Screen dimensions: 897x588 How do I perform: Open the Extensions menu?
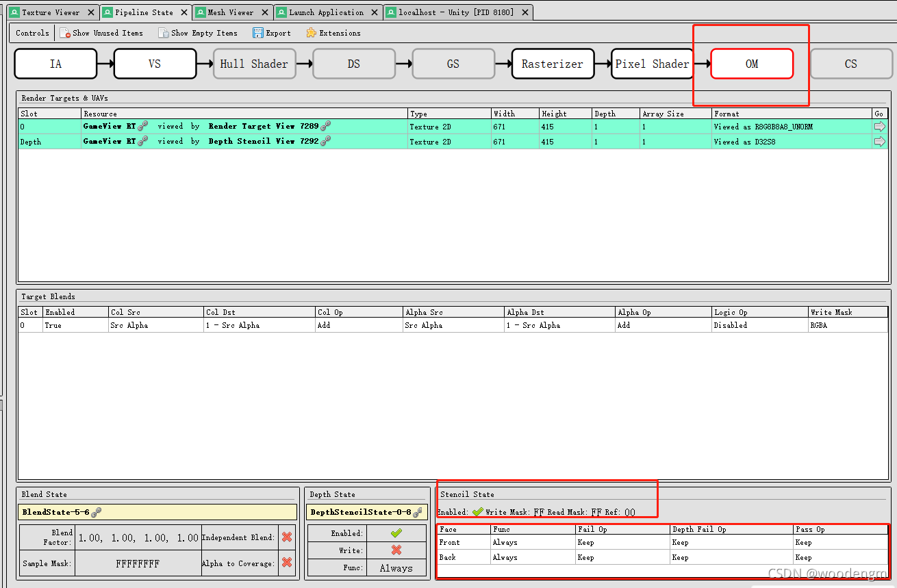333,33
